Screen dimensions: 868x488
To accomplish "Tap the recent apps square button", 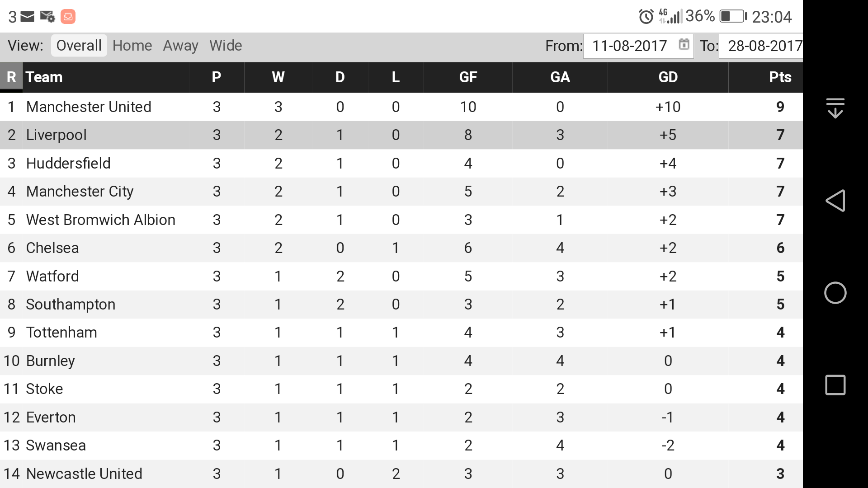I will (x=835, y=385).
